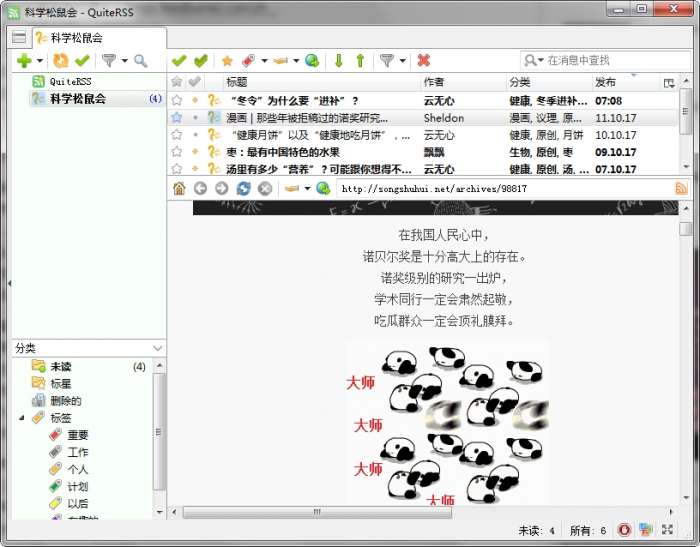Click the add new feed plus icon

pyautogui.click(x=23, y=61)
